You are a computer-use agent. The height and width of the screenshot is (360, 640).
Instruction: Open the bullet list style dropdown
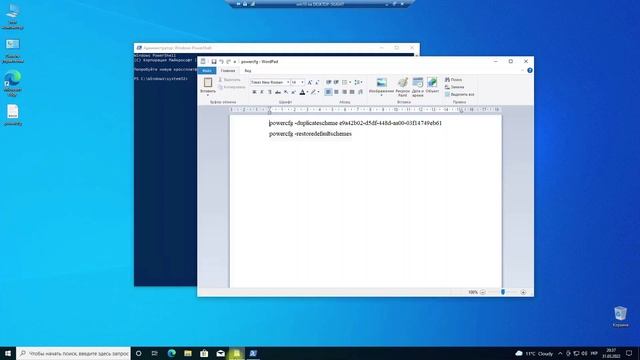(x=350, y=82)
